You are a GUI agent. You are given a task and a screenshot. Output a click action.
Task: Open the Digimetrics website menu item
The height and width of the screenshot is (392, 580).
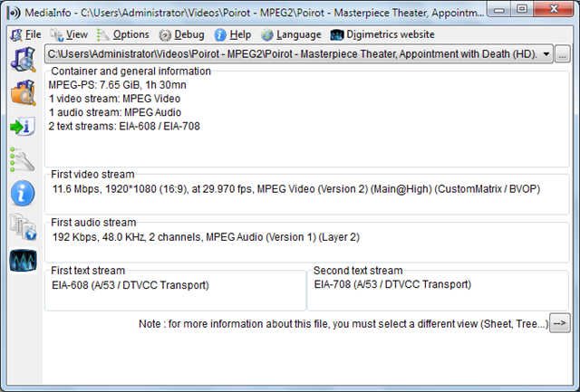point(382,34)
